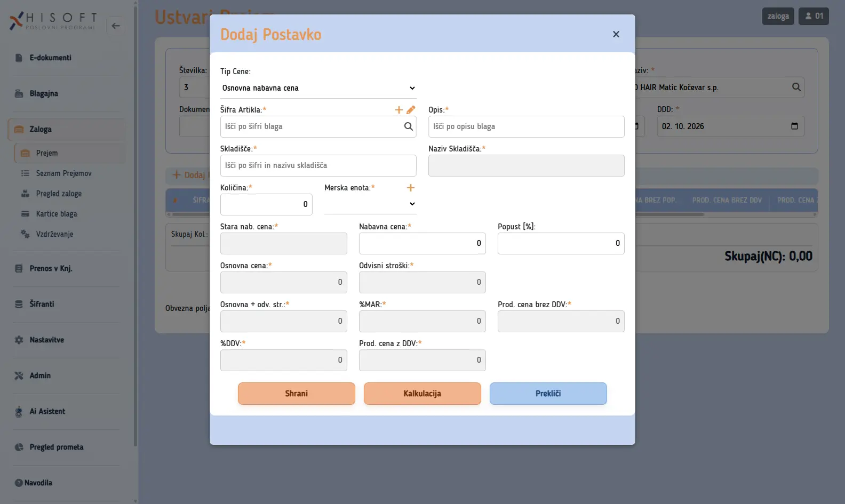Open Ai Asistent from sidebar
The image size is (845, 504).
coord(66,411)
